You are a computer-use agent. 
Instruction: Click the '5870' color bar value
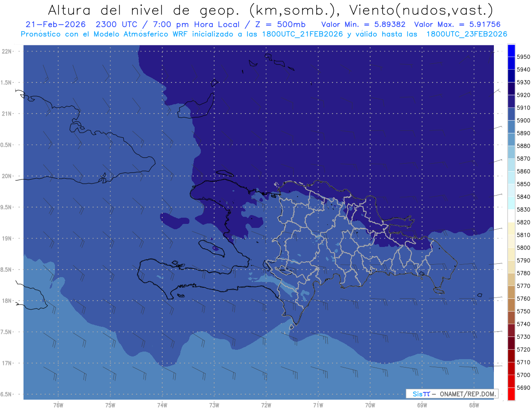point(523,158)
